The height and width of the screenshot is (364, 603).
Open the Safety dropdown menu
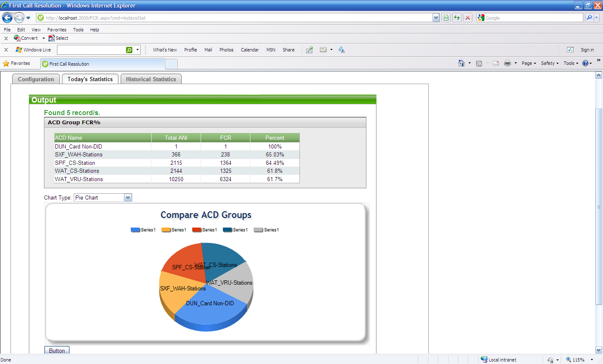pyautogui.click(x=550, y=63)
